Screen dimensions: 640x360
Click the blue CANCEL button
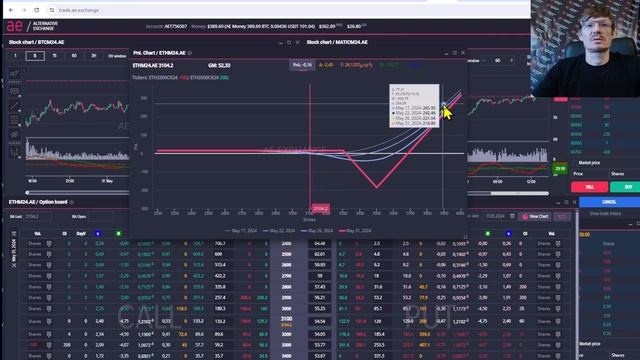pos(609,202)
